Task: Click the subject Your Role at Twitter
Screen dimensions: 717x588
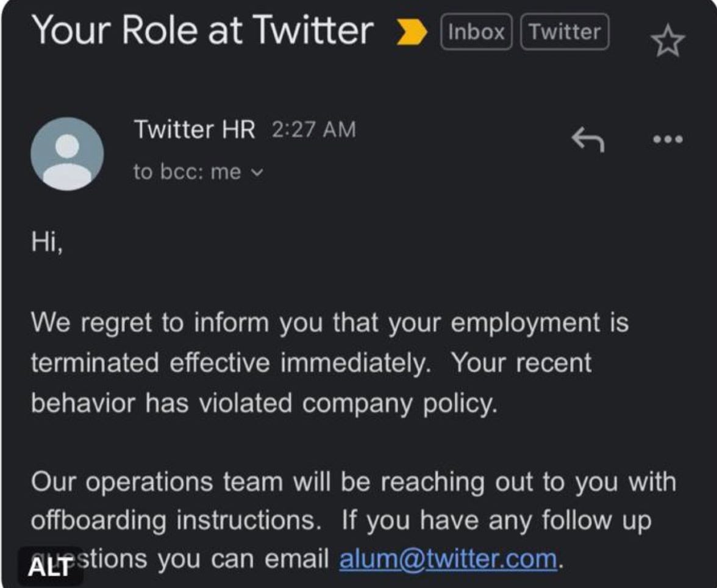Action: 202,30
